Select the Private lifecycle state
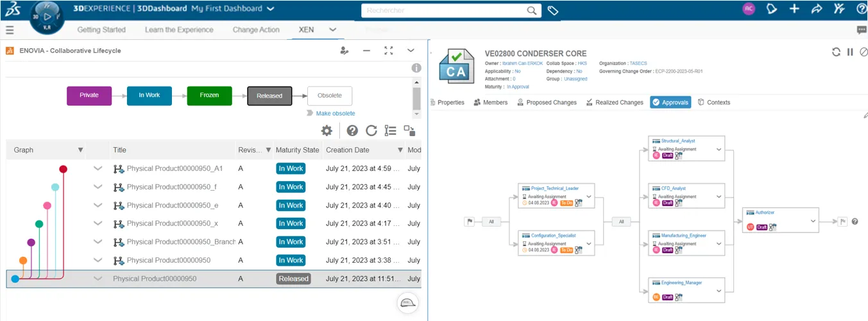This screenshot has width=868, height=321. [89, 96]
